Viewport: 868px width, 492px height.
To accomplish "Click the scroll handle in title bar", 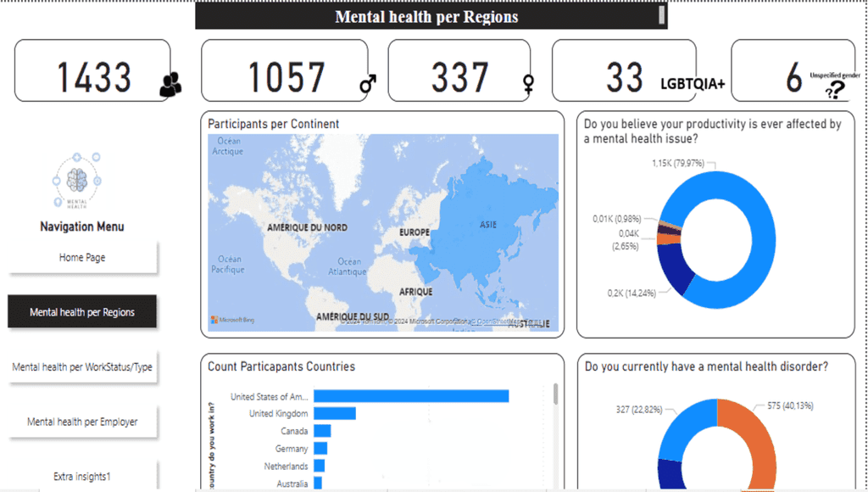I will [661, 15].
